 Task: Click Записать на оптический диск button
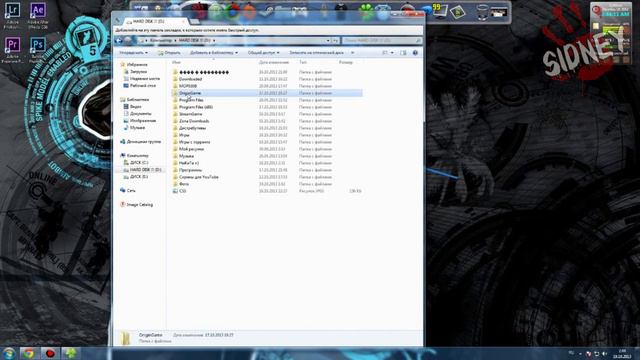316,53
